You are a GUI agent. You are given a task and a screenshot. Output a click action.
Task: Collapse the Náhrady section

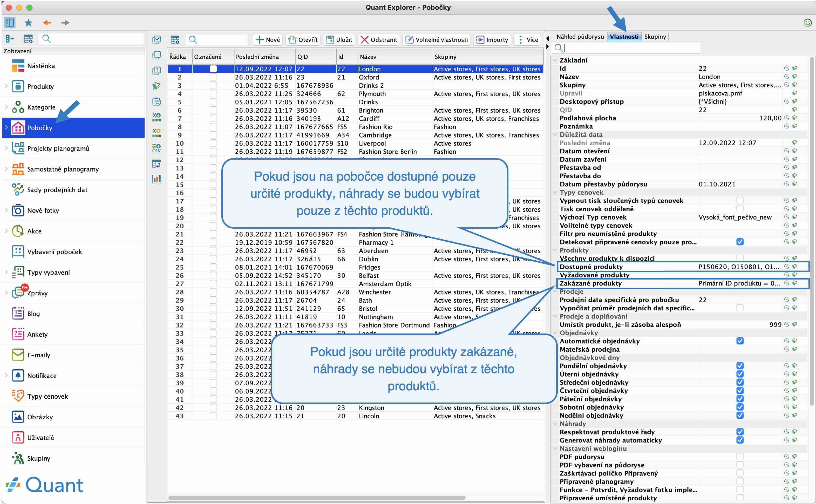point(555,424)
